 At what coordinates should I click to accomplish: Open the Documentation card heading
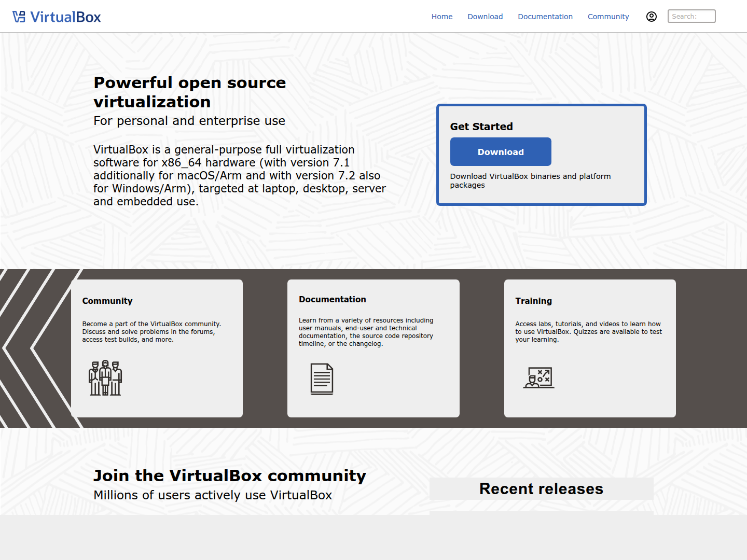pos(333,299)
